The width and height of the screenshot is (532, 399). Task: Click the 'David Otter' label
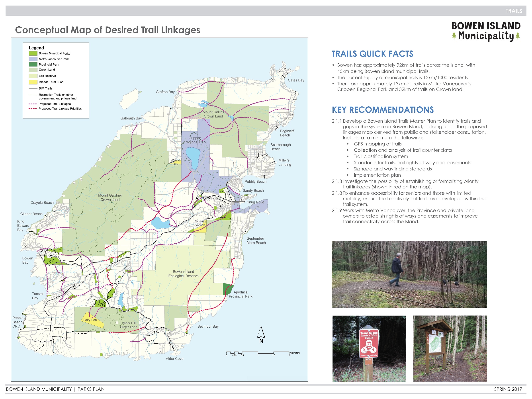[x=176, y=162]
